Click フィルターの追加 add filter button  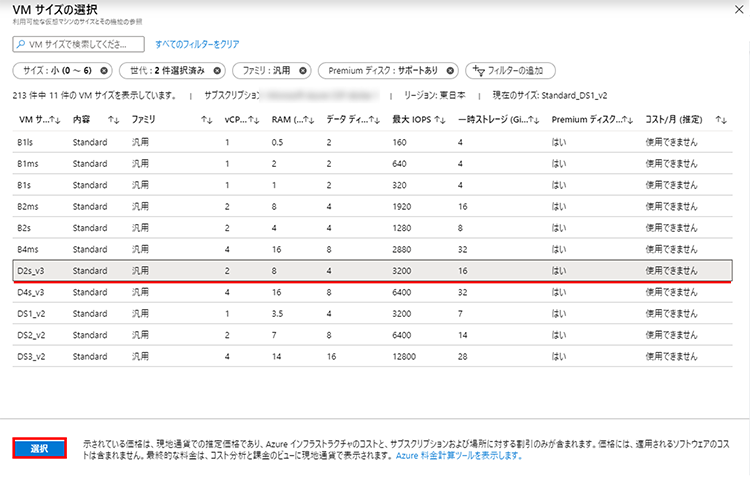pyautogui.click(x=511, y=70)
